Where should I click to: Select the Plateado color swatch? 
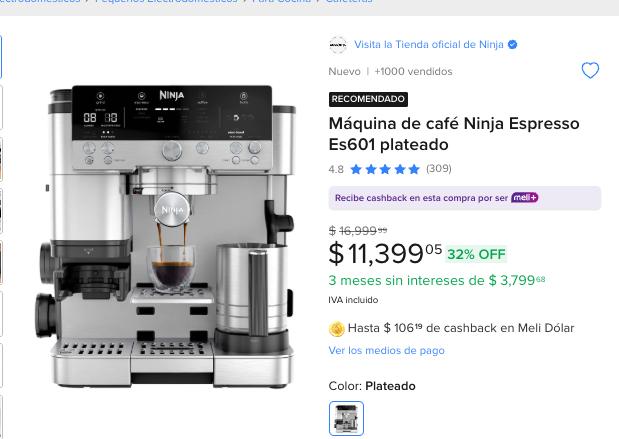[x=346, y=418]
